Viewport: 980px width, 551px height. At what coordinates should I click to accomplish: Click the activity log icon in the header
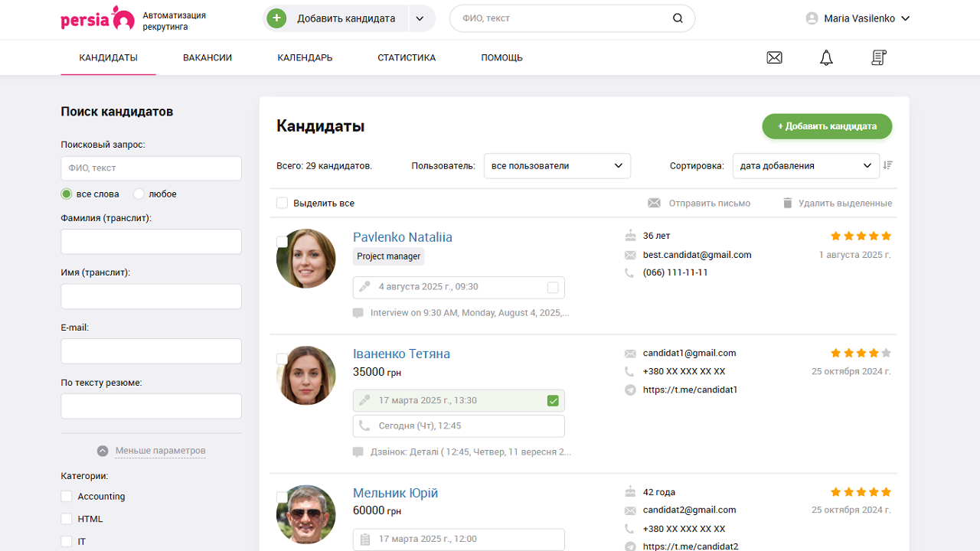pos(878,57)
